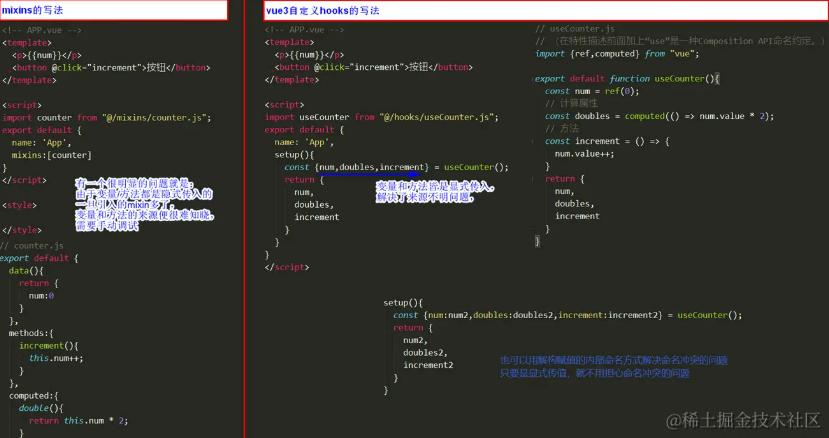
Task: Click the "double(){" code line
Action: [41, 408]
